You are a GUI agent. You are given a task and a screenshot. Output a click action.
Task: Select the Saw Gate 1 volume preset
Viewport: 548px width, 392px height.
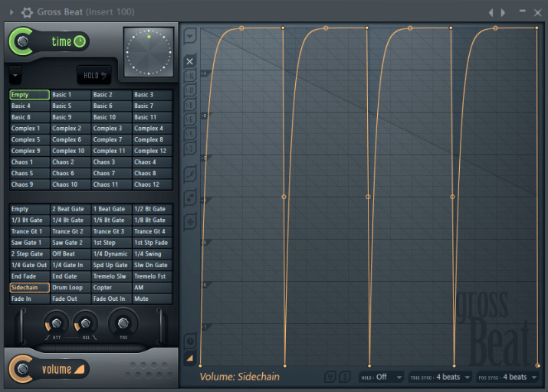[29, 243]
